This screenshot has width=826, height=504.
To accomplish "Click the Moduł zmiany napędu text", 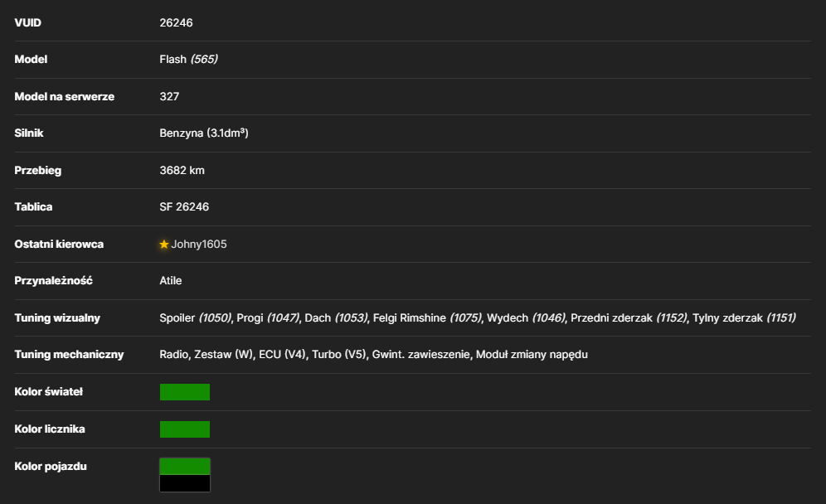I will (532, 355).
